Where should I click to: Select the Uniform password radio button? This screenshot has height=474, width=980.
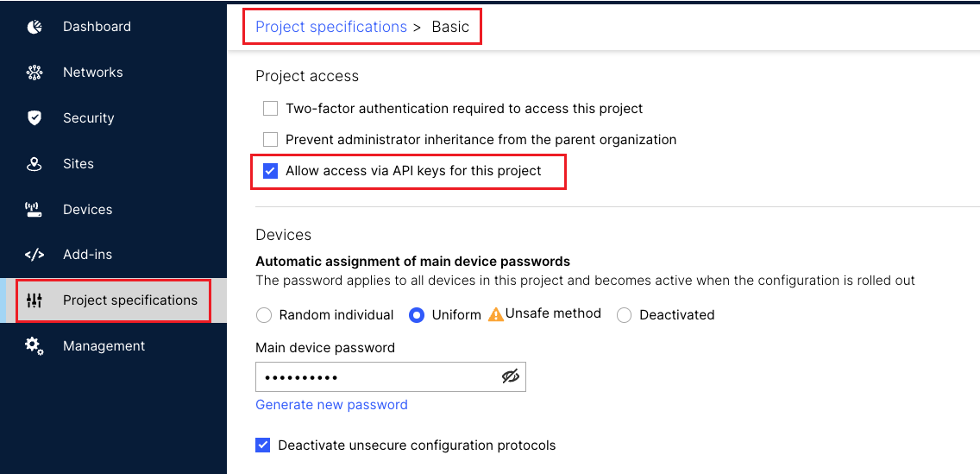(x=417, y=315)
